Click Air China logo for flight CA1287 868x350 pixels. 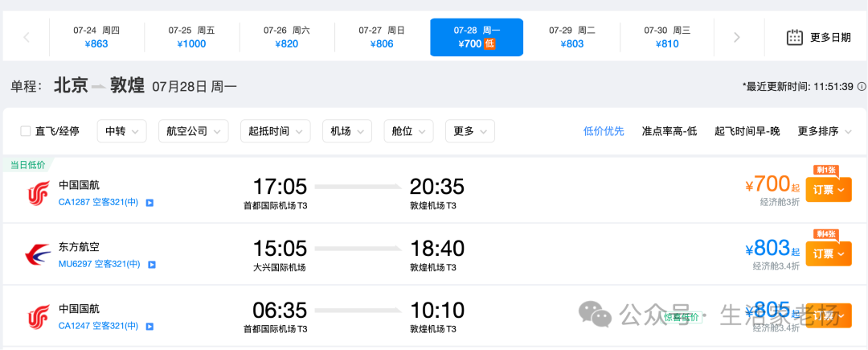[x=39, y=193]
